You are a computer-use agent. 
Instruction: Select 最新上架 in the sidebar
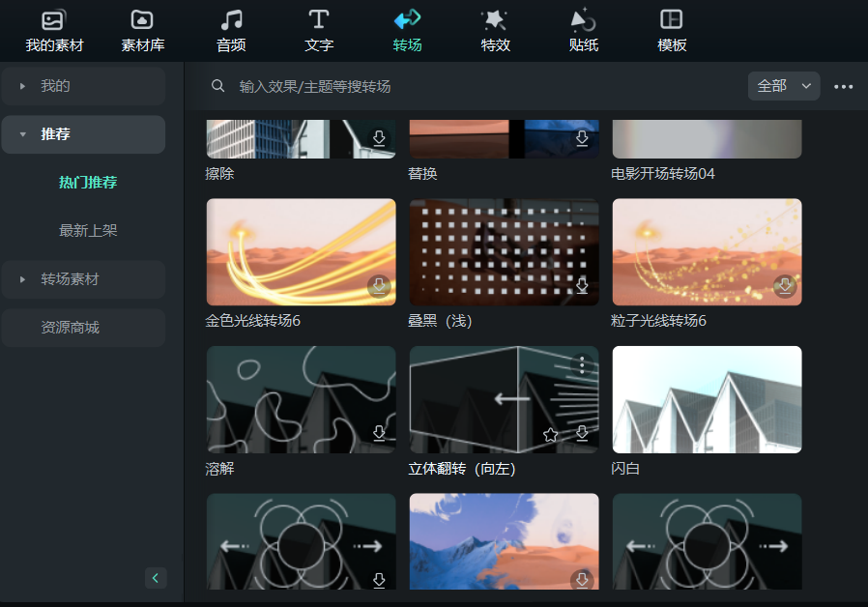tap(88, 231)
